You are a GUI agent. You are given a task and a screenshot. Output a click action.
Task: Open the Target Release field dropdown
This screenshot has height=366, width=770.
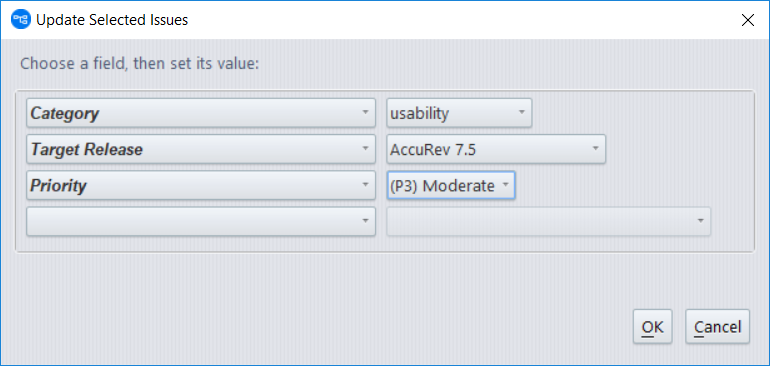[201, 149]
